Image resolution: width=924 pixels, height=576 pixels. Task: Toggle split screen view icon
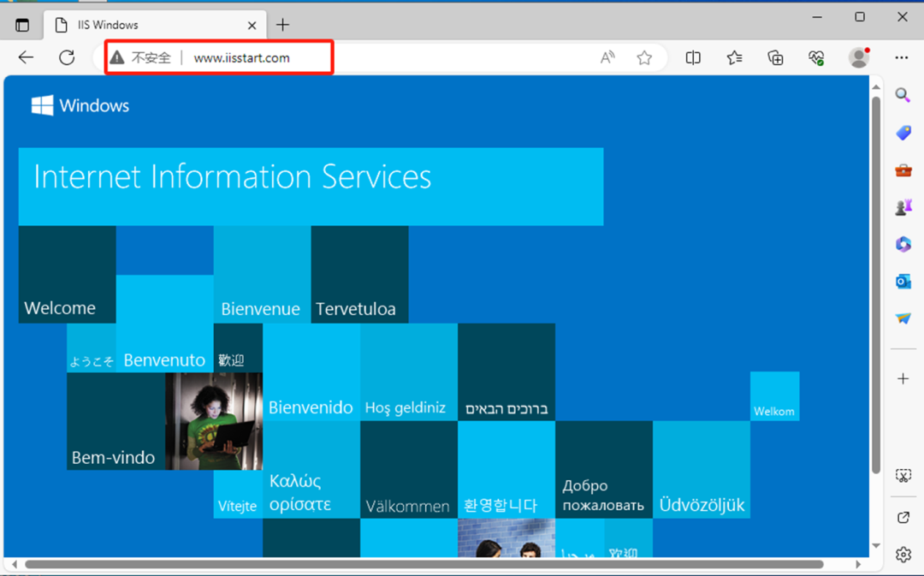coord(693,57)
